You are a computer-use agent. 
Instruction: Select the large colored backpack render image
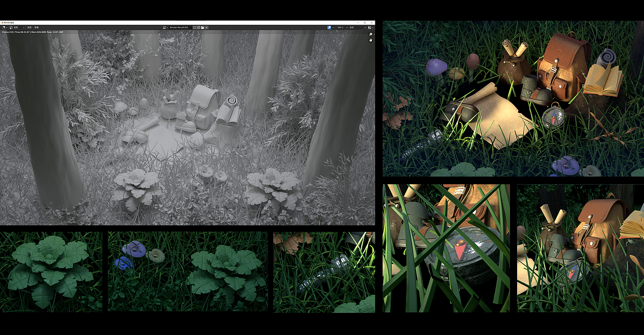click(513, 99)
